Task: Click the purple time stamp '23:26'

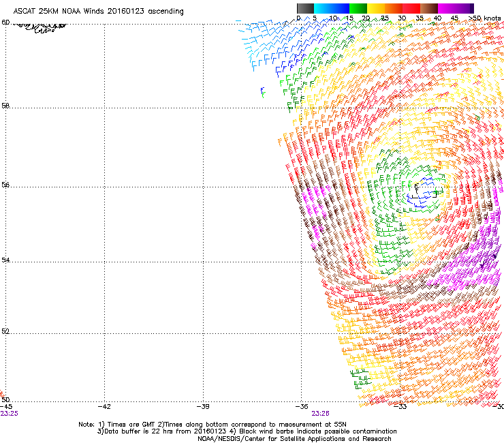Action: pyautogui.click(x=320, y=414)
